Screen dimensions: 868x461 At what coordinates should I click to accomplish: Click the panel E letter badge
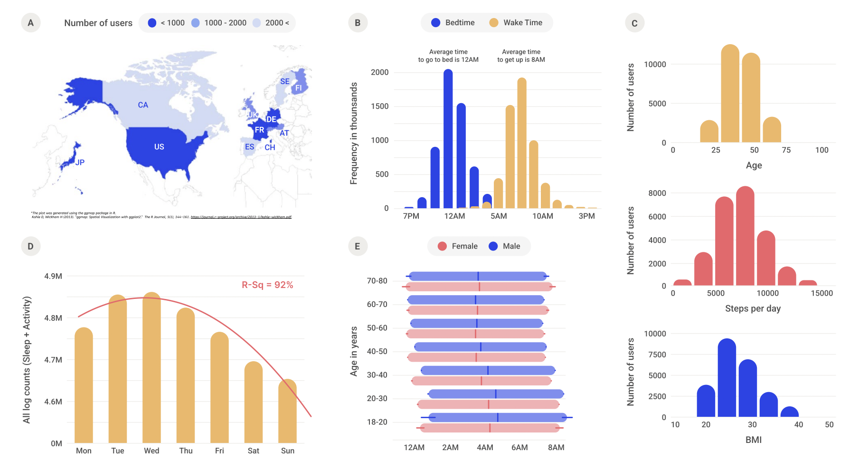pos(358,246)
